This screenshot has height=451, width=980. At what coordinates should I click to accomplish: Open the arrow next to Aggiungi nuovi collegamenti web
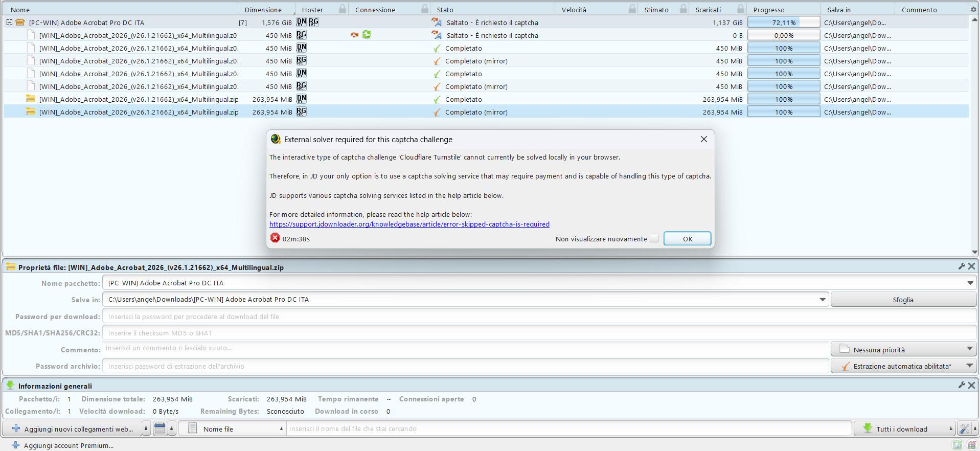point(146,429)
